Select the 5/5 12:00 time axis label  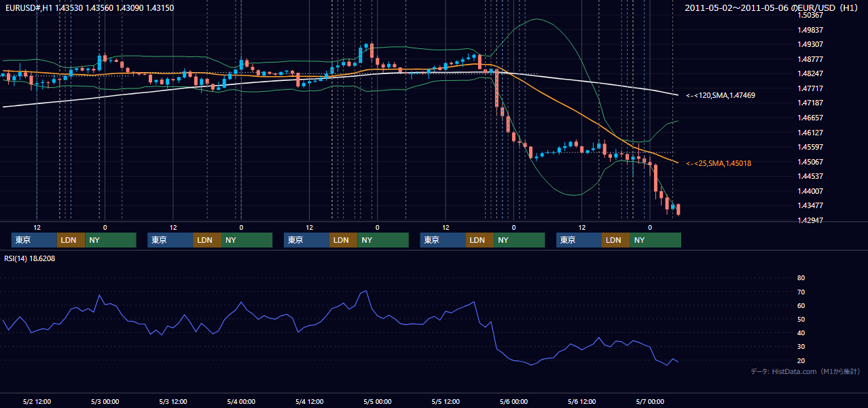446,401
